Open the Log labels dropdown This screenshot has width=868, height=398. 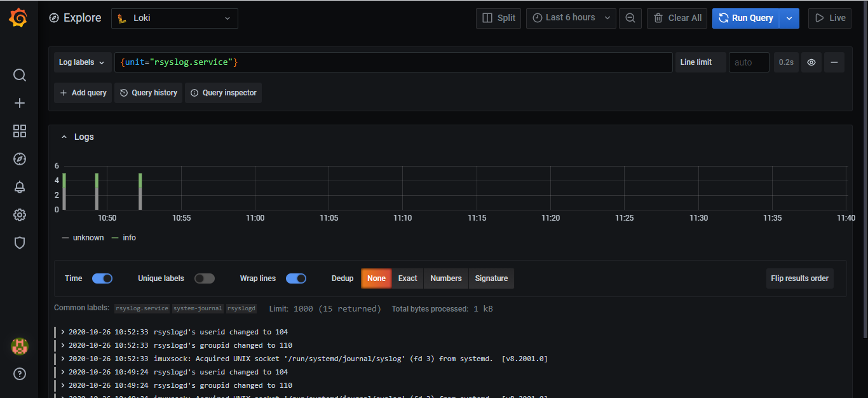click(x=83, y=62)
